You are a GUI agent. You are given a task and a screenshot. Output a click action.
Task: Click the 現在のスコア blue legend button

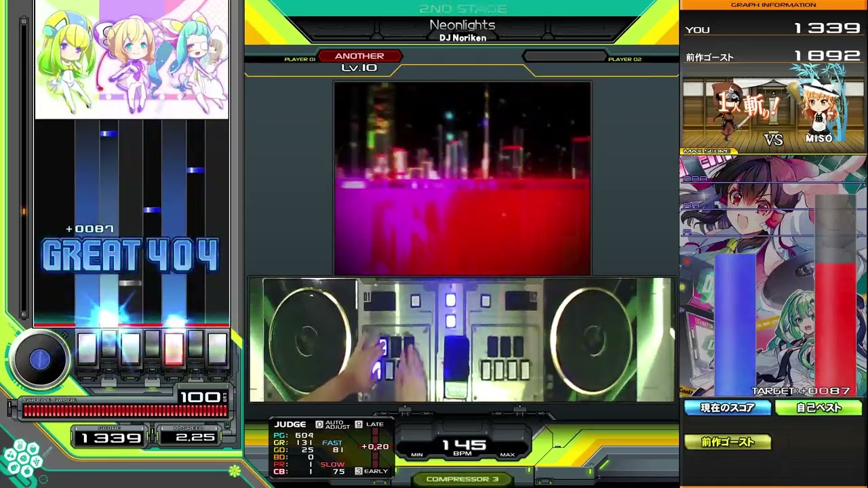(x=728, y=407)
